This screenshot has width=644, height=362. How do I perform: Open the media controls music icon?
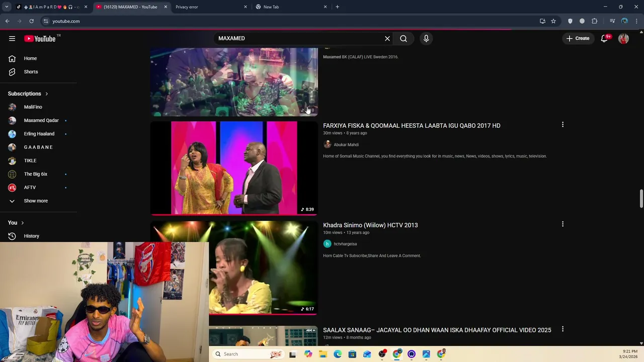(612, 21)
